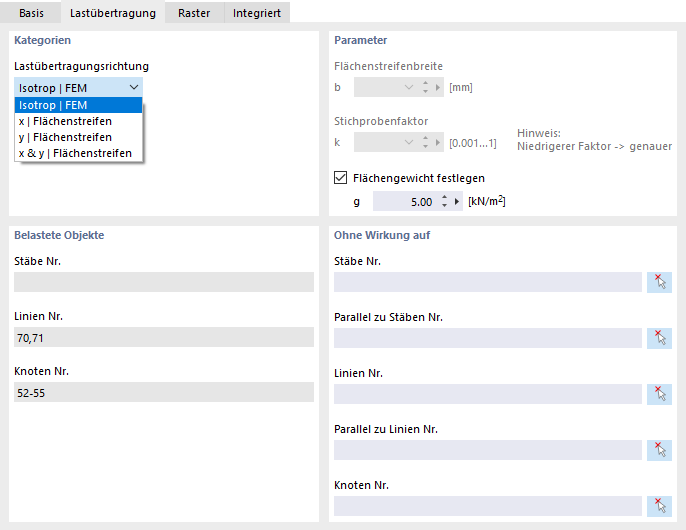Screen dimensions: 686x530
Task: Click the Flächengewicht g value field
Action: (405, 202)
